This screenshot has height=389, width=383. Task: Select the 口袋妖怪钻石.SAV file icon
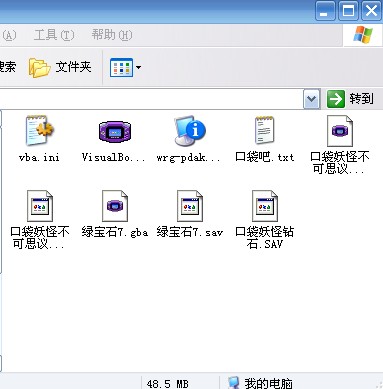click(265, 206)
